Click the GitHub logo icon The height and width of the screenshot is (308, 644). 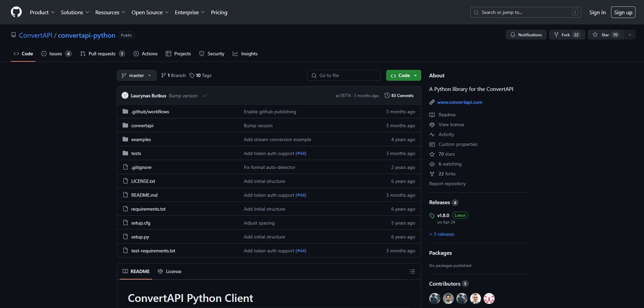(x=16, y=12)
